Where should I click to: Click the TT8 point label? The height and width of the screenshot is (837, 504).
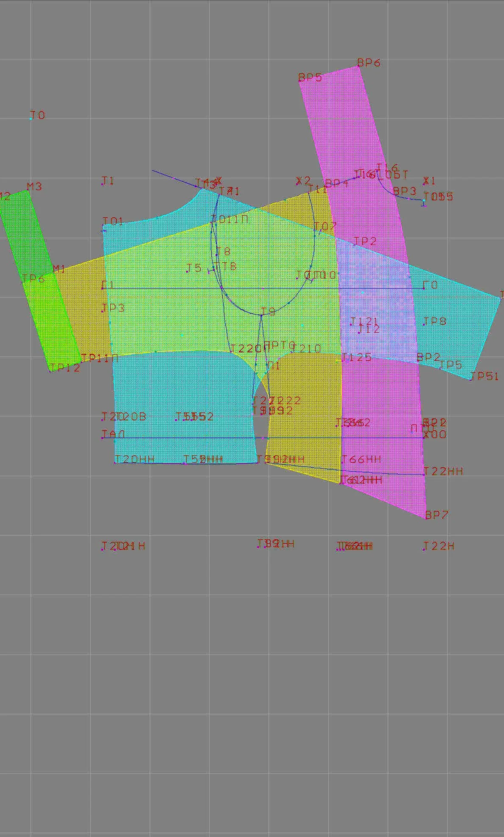coord(225,266)
